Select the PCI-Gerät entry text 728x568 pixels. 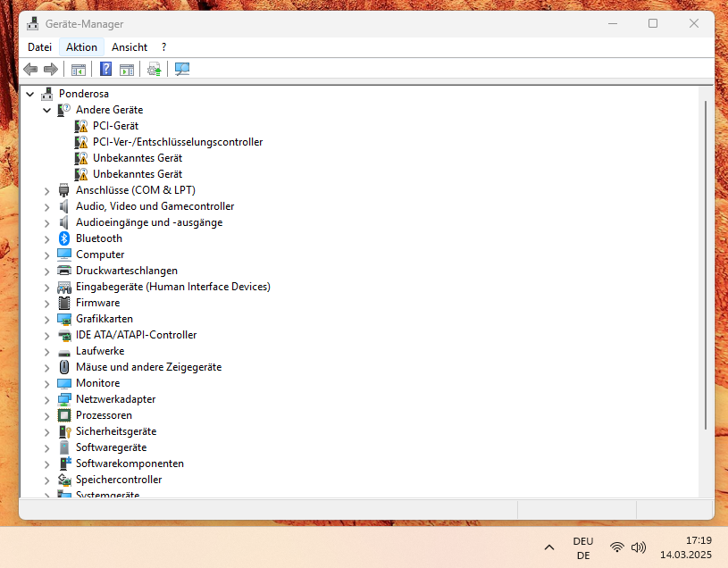tap(115, 126)
